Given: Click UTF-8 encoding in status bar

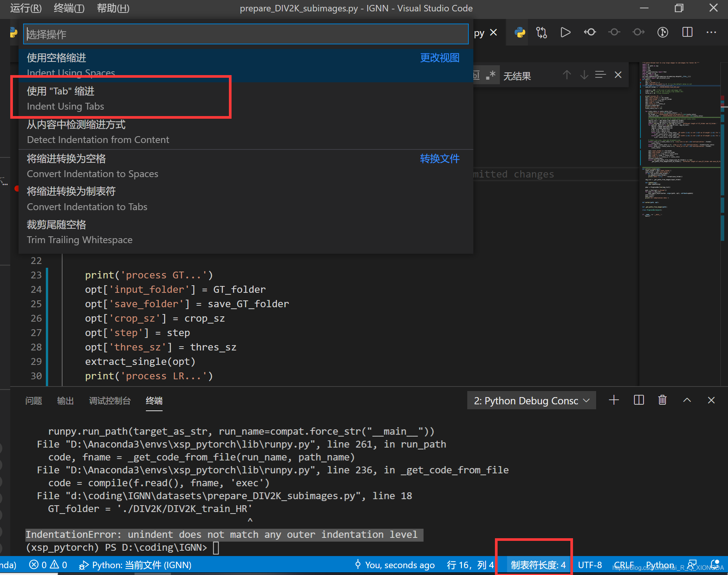Looking at the screenshot, I should point(590,565).
